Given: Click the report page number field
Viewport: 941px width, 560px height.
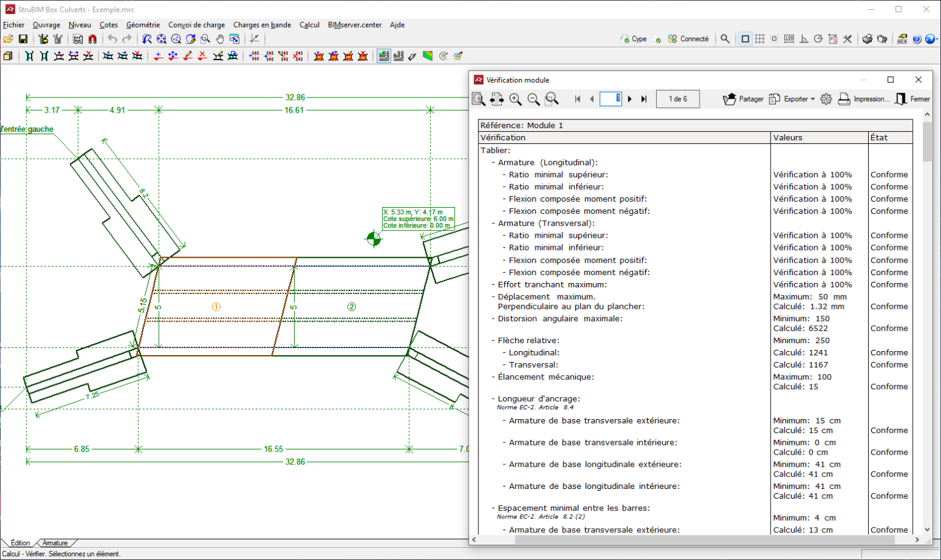Looking at the screenshot, I should [611, 99].
